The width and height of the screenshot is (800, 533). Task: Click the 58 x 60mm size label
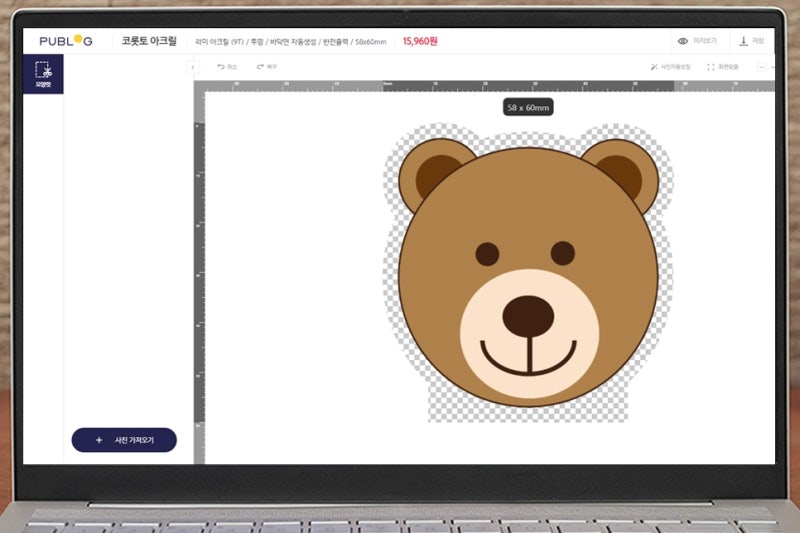[528, 107]
